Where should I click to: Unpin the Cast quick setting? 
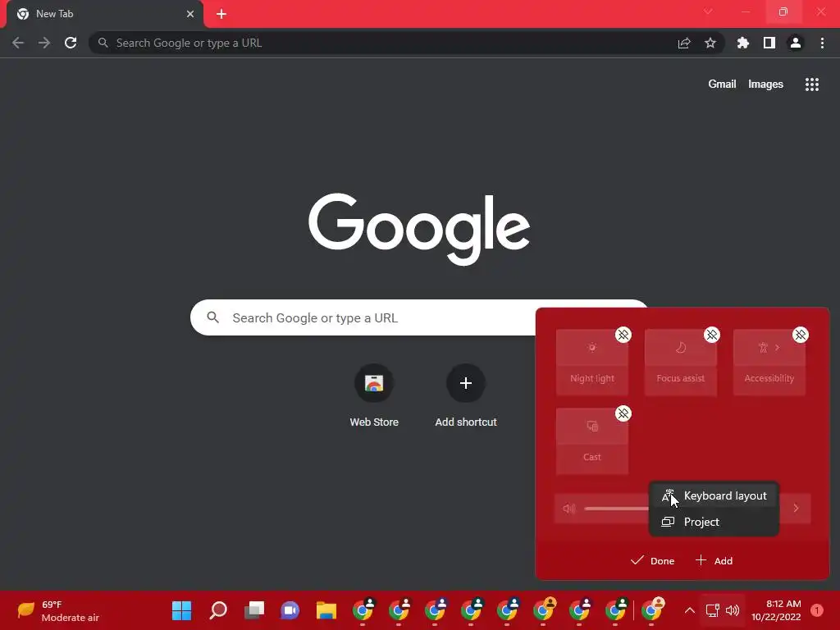623,413
